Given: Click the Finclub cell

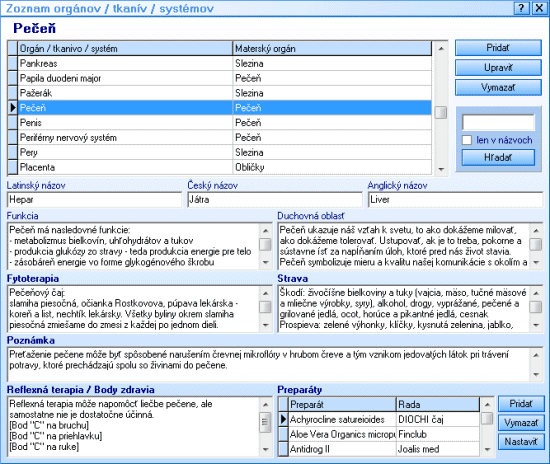Looking at the screenshot, I should click(438, 434).
